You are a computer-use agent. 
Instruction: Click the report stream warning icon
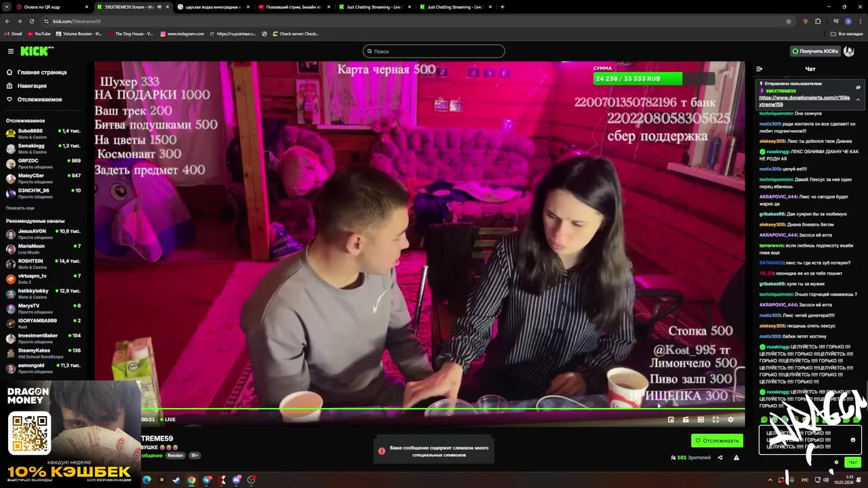(736, 457)
